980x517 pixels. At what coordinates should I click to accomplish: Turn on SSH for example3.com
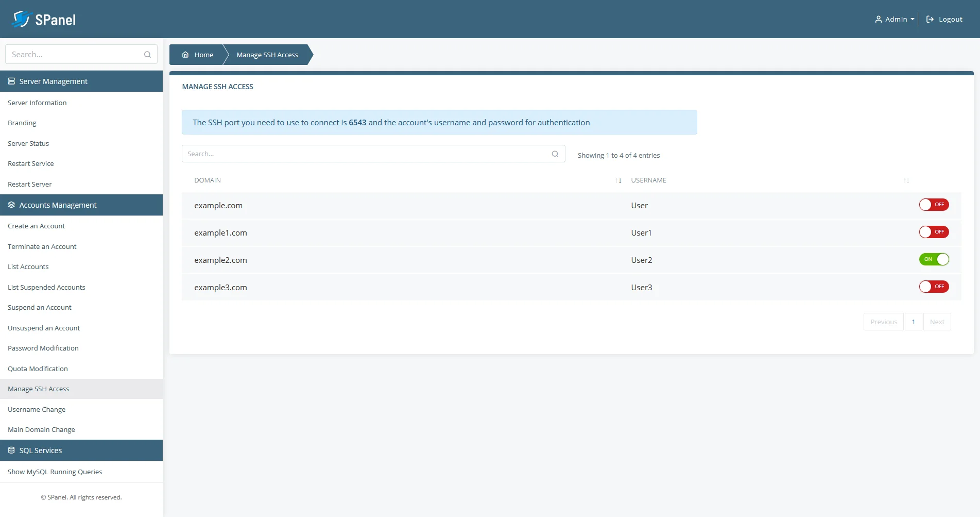934,287
